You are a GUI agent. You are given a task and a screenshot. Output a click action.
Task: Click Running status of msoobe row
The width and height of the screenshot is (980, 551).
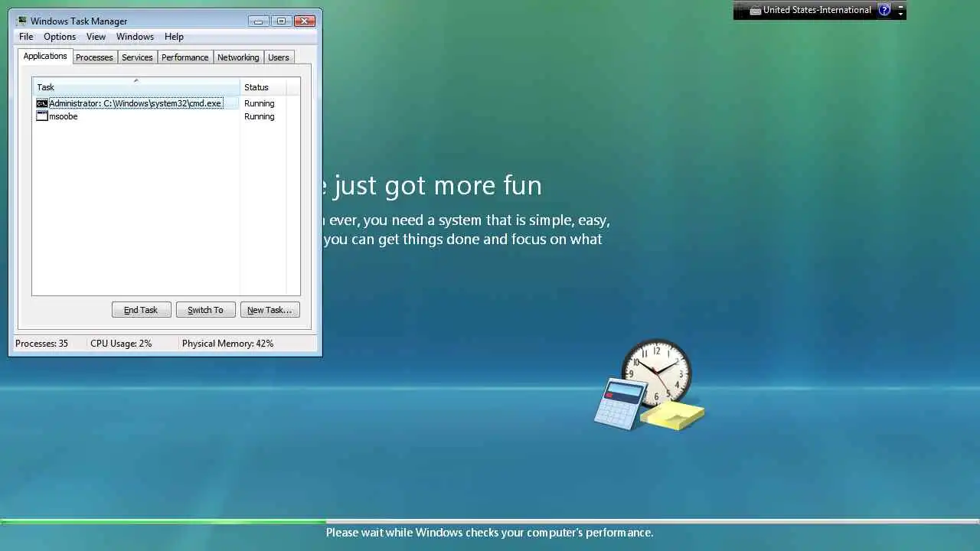point(259,116)
